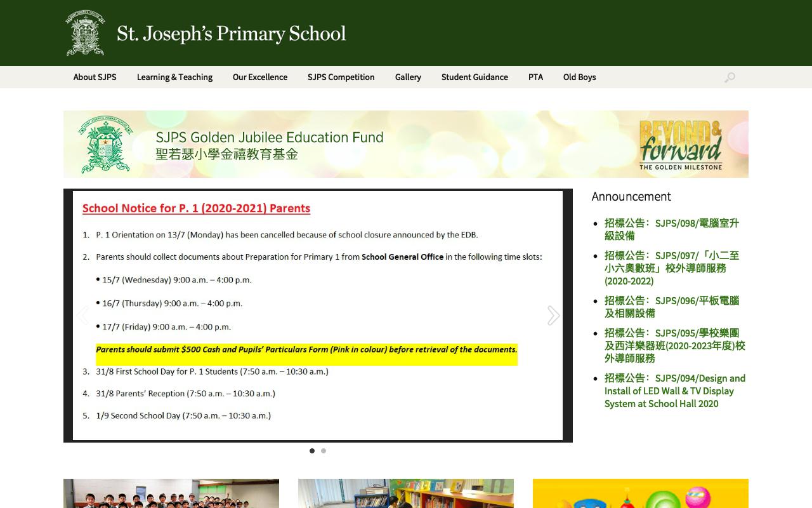Go to next slide using right arrow
The image size is (812, 508).
click(553, 316)
